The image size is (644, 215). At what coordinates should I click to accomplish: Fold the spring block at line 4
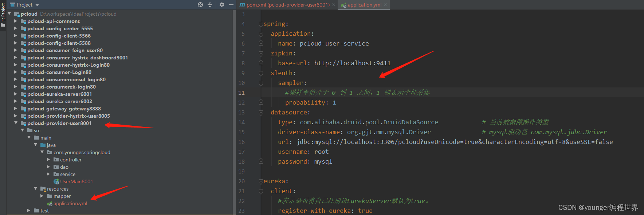[x=261, y=24]
